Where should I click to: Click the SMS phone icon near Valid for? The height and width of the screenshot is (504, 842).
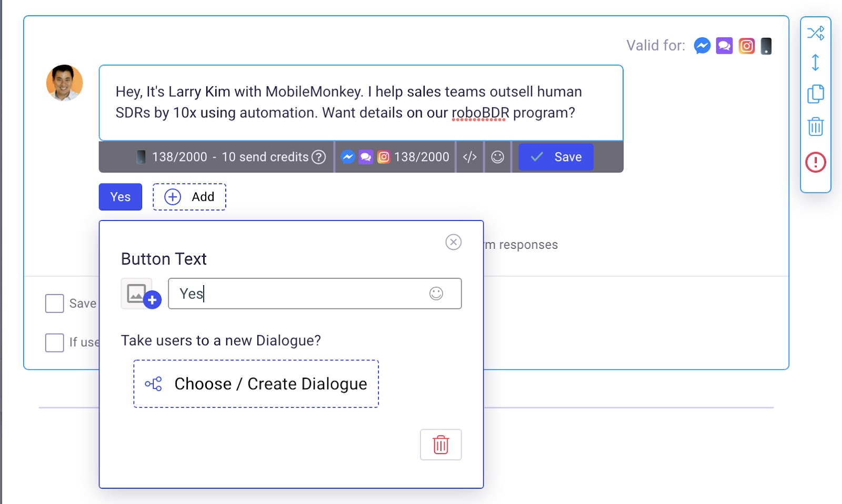coord(766,46)
